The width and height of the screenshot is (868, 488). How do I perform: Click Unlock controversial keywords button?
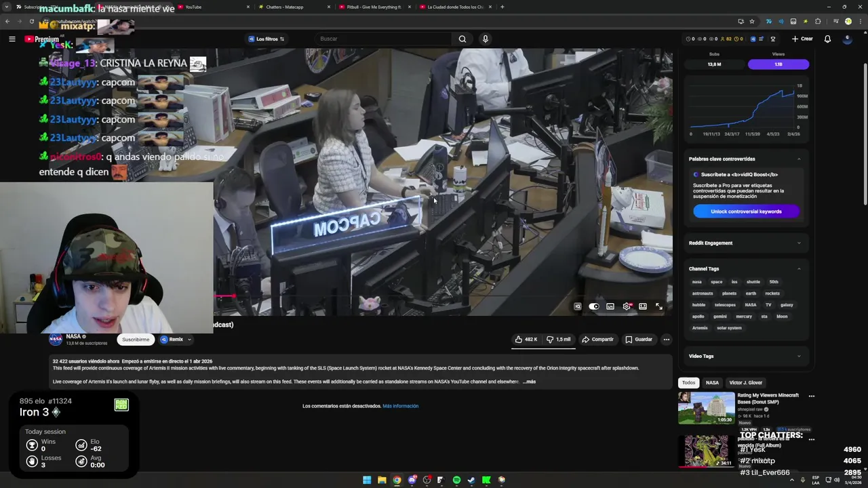pyautogui.click(x=746, y=211)
